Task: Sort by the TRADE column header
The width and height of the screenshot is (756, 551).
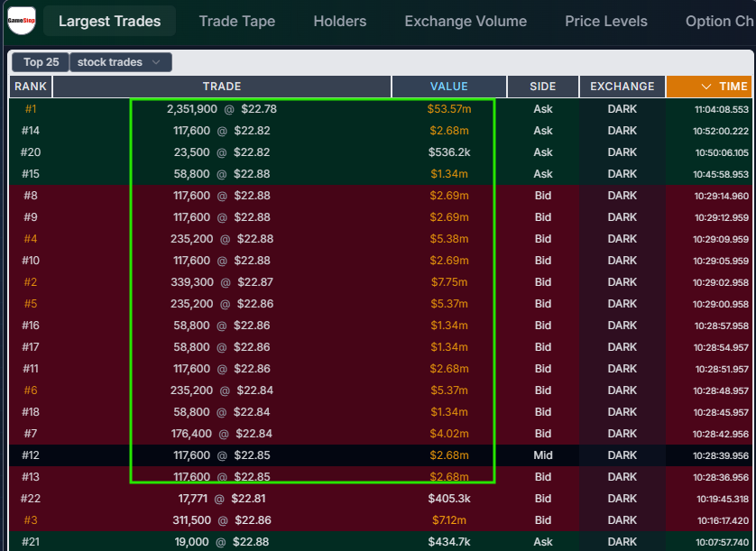Action: coord(222,87)
